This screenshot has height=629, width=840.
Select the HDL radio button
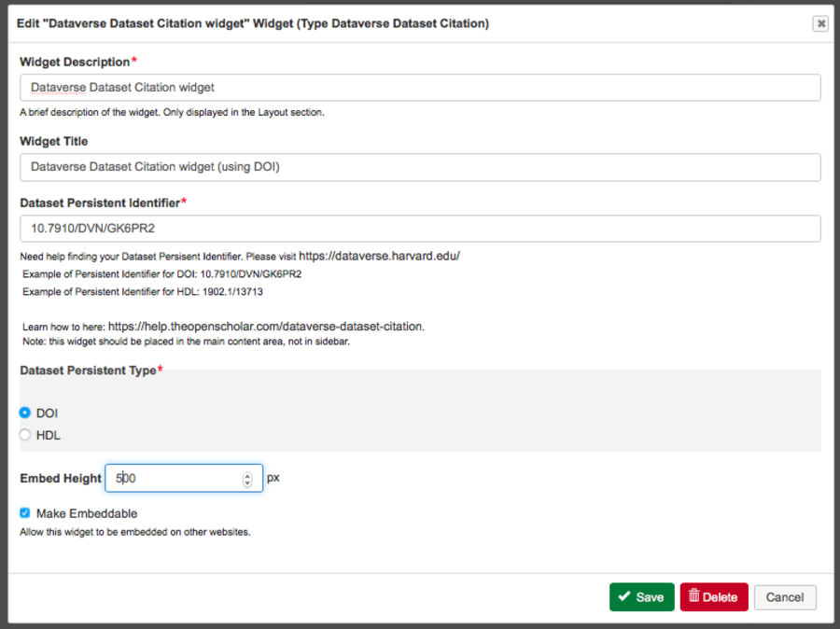[25, 435]
